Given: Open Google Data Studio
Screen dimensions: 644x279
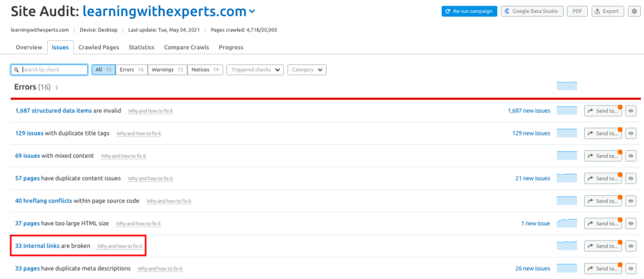Looking at the screenshot, I should tap(532, 11).
